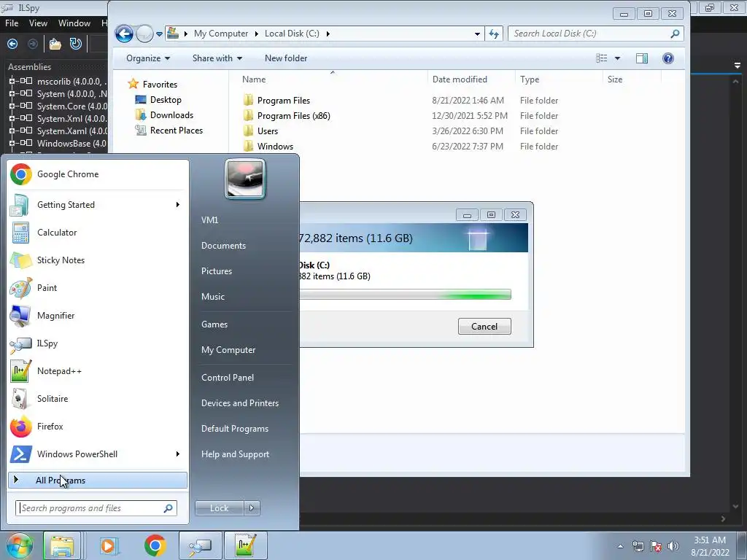
Task: Open Devices and Printers
Action: pyautogui.click(x=239, y=403)
